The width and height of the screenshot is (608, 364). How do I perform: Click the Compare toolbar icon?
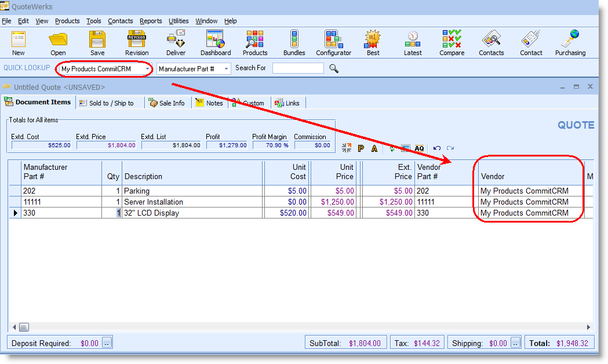click(452, 43)
